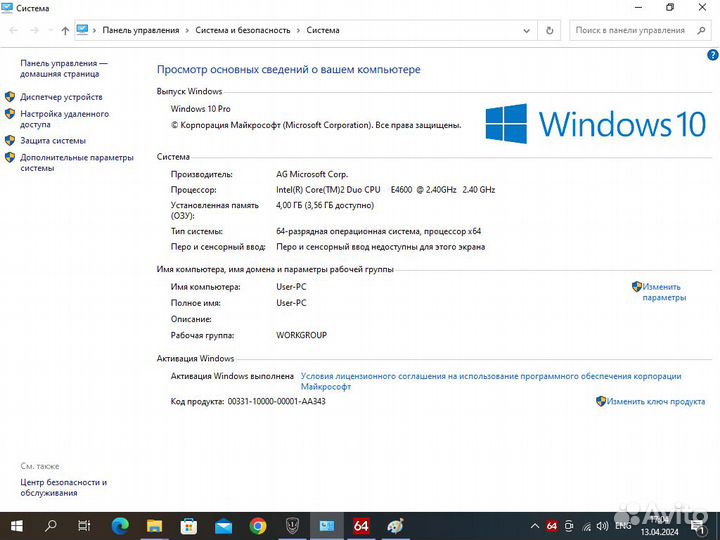Screen dimensions: 720x540
Task: Maximize or restore the Система window
Action: coord(670,8)
